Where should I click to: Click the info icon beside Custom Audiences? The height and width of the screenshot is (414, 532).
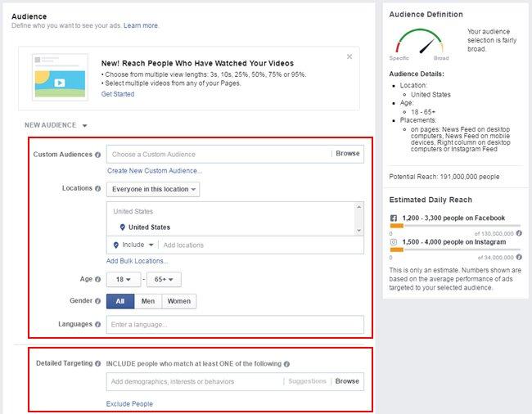click(x=98, y=154)
